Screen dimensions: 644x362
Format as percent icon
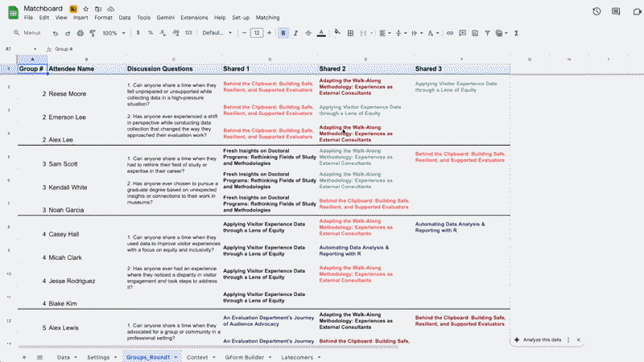tap(151, 33)
